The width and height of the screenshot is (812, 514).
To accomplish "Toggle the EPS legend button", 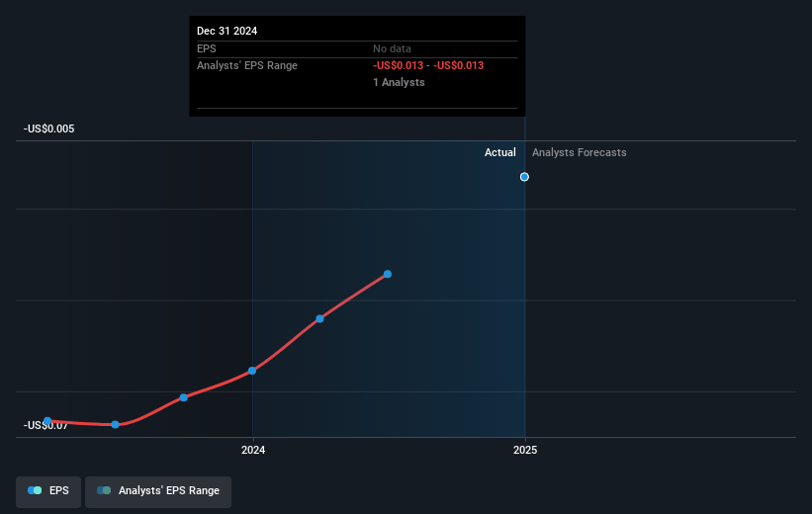I will 48,491.
